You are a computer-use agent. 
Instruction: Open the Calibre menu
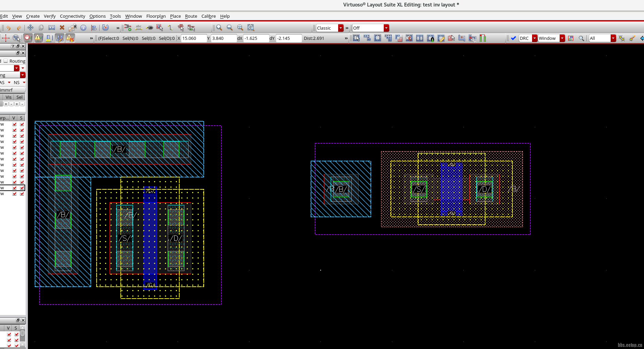(208, 16)
